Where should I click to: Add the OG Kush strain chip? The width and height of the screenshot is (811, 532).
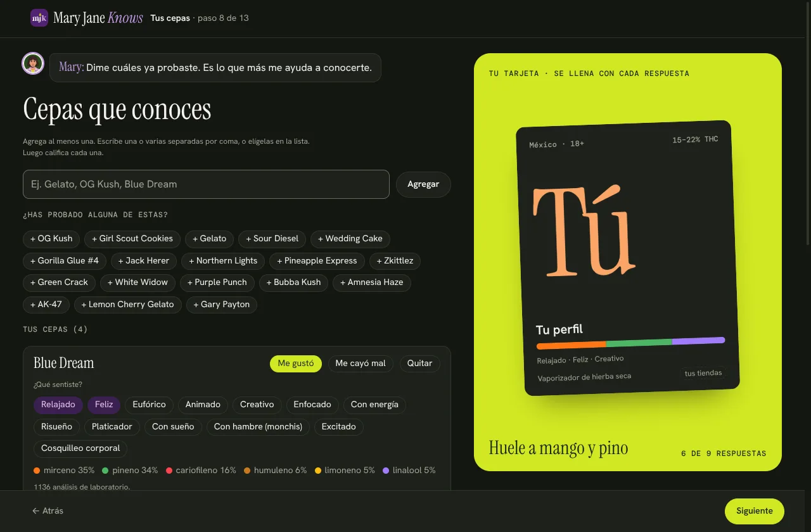click(x=51, y=239)
